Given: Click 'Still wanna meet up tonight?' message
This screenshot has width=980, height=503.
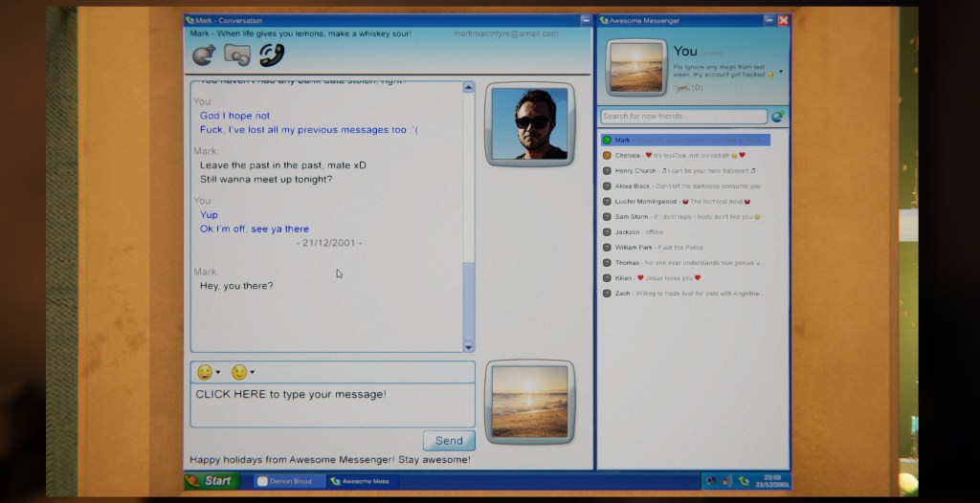Looking at the screenshot, I should pos(266,180).
